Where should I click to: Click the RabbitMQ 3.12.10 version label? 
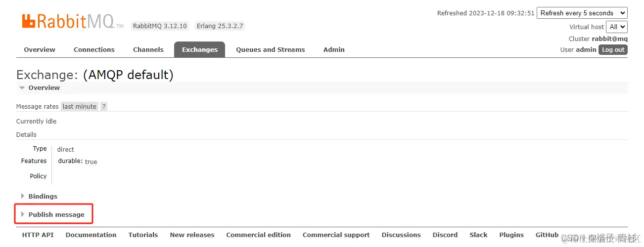coord(160,26)
